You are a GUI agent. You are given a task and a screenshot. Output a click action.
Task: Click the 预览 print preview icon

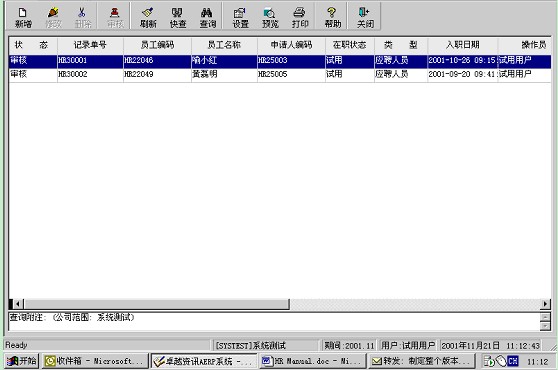pyautogui.click(x=270, y=17)
